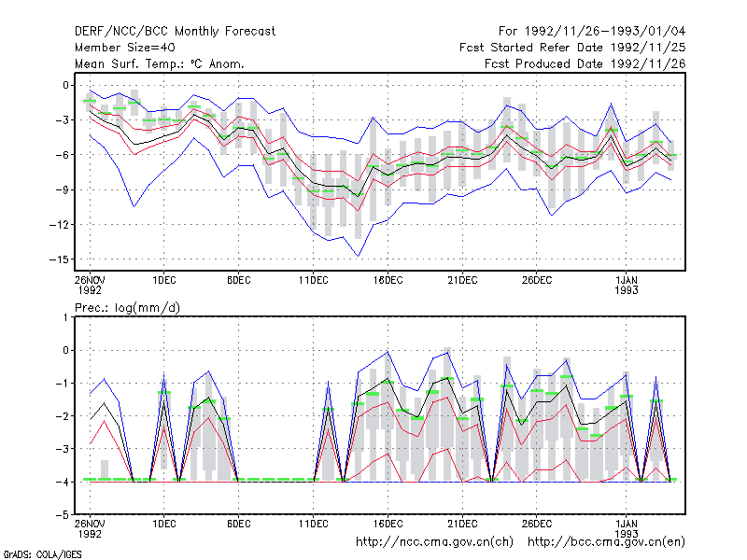Click the 1DEC tick label under precipitation chart
Screen dimensions: 747x560
(164, 524)
